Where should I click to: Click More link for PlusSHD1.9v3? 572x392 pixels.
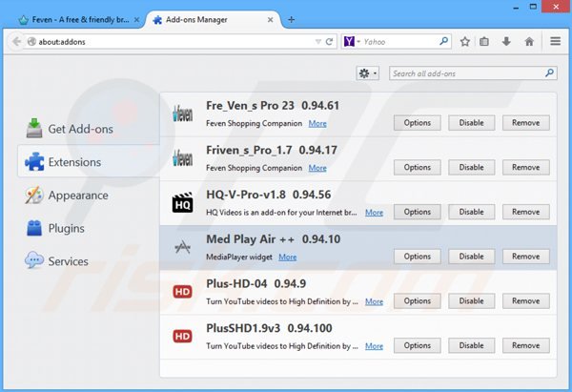pos(374,346)
